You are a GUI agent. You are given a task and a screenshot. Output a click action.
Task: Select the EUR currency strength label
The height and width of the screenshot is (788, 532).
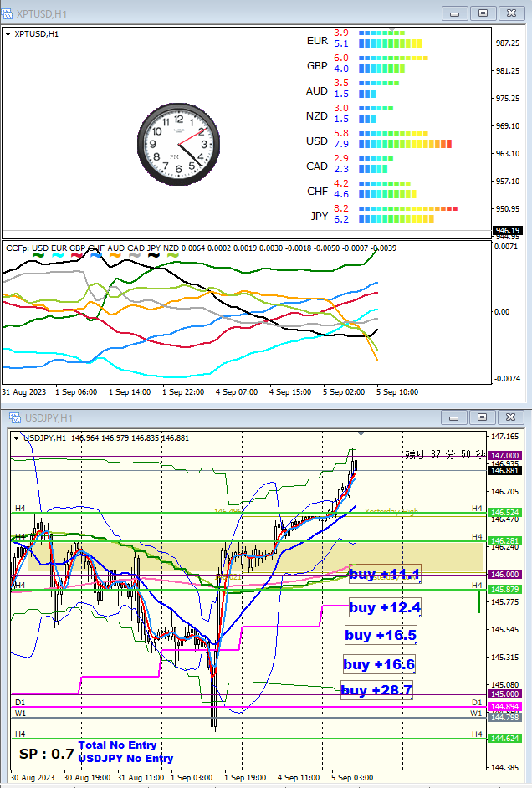(317, 41)
